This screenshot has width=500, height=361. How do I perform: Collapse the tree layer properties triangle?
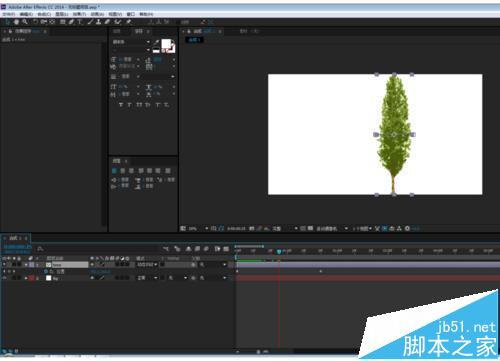click(26, 265)
